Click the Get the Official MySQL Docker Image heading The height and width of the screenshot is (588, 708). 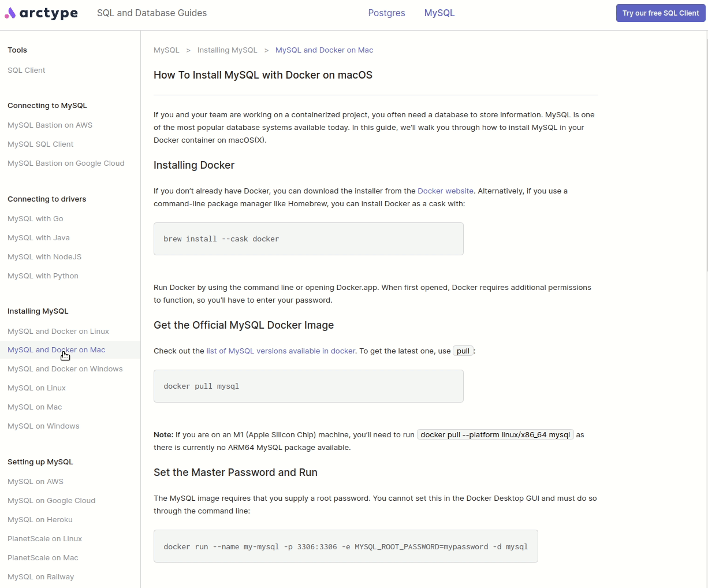coord(244,325)
